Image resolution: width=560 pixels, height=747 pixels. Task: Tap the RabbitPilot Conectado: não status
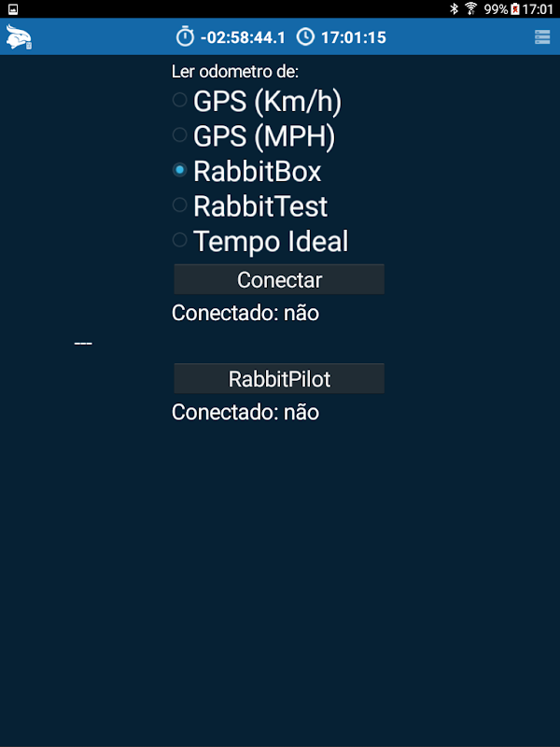[x=245, y=412]
